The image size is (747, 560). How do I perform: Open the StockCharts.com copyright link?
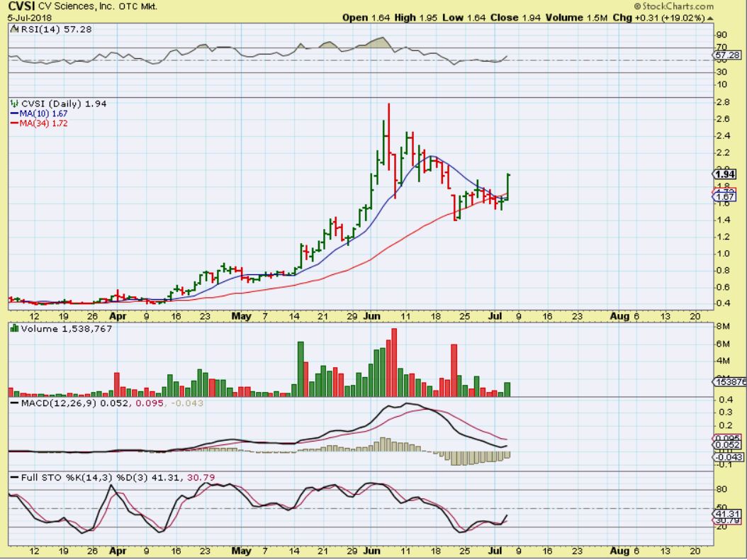673,6
